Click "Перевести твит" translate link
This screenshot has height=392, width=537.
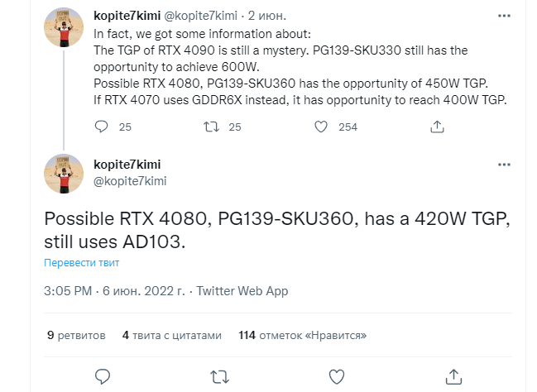[82, 263]
